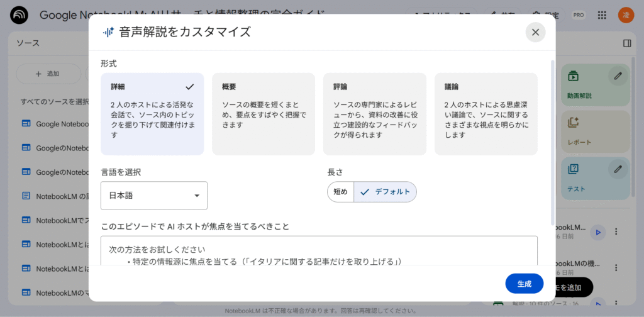Open the Google apps grid icon
The height and width of the screenshot is (317, 644).
point(602,15)
